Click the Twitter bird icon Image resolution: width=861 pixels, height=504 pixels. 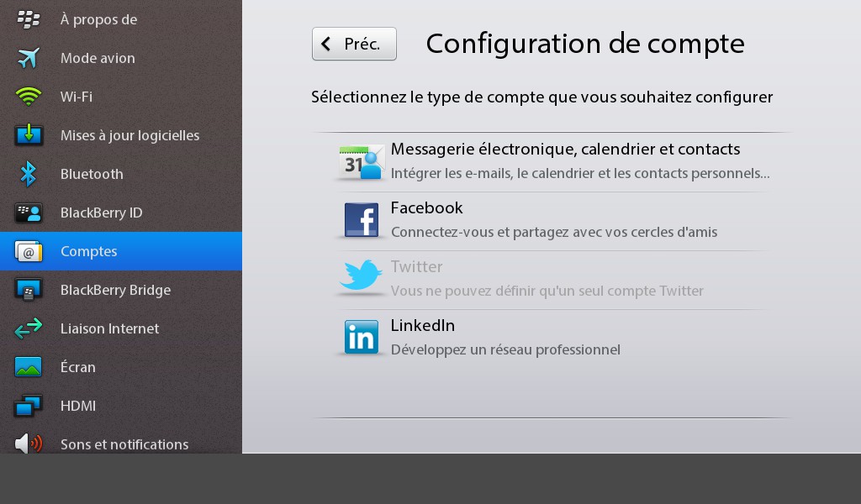[362, 275]
